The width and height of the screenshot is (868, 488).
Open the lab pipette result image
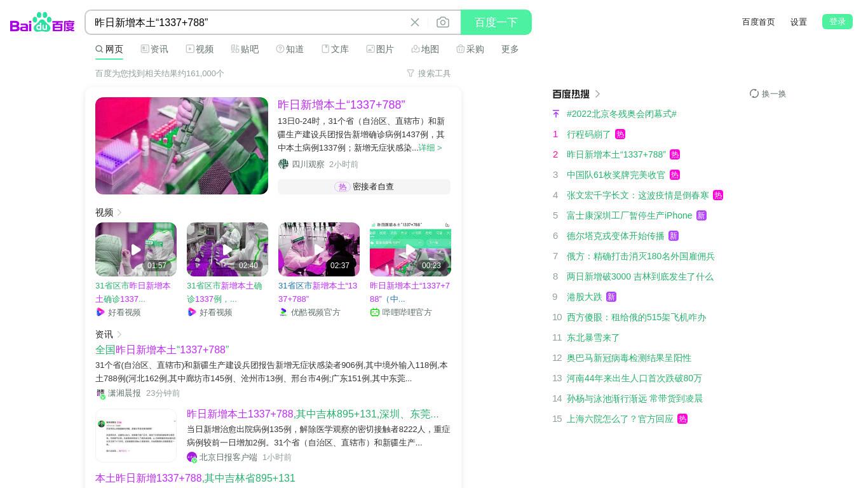[182, 146]
